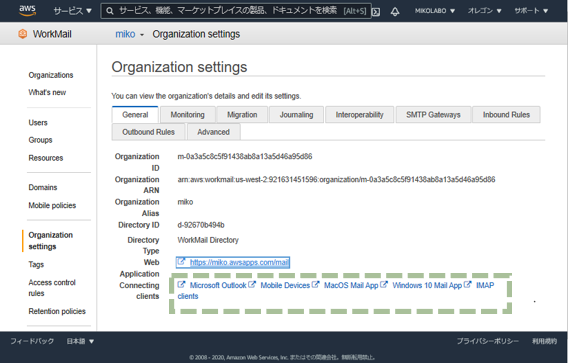568x363 pixels.
Task: Switch to the Inbound Rules tab
Action: coord(506,115)
